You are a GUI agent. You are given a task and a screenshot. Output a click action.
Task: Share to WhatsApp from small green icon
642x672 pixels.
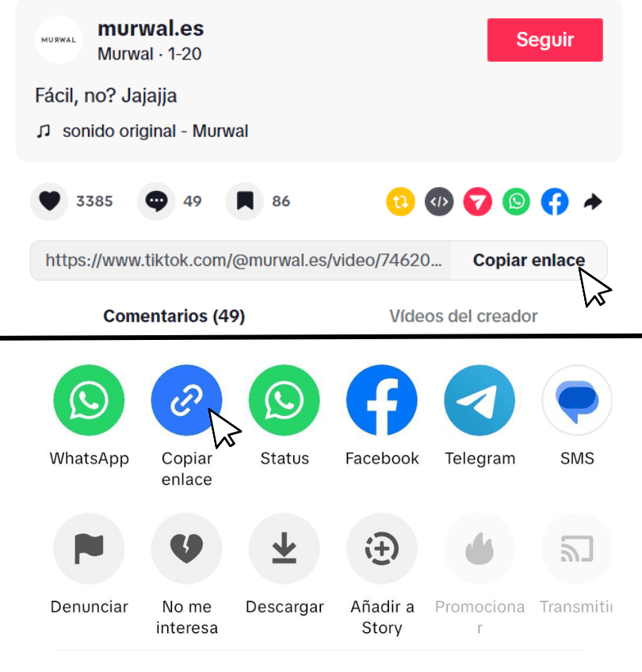click(516, 201)
